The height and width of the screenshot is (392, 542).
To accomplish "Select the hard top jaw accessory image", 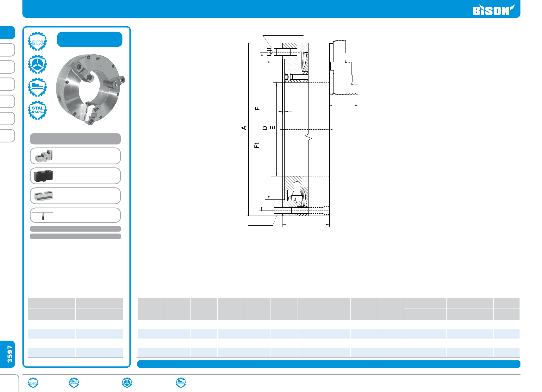I will (44, 156).
